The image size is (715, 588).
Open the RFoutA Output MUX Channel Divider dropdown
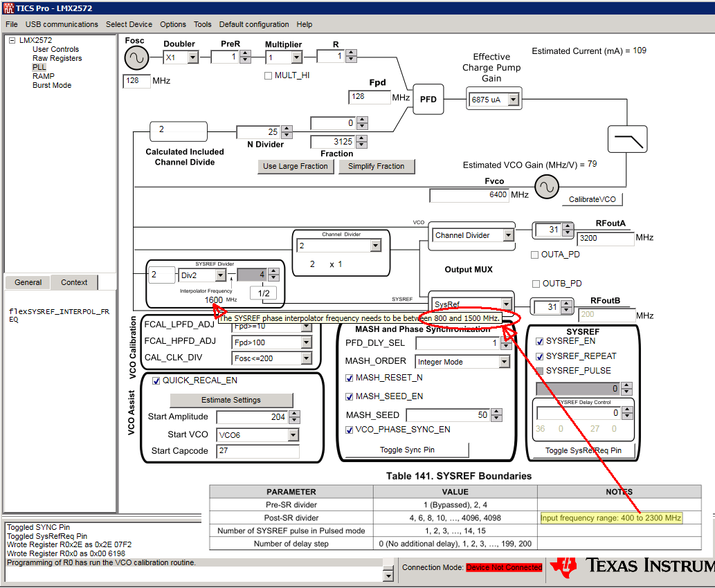(509, 235)
